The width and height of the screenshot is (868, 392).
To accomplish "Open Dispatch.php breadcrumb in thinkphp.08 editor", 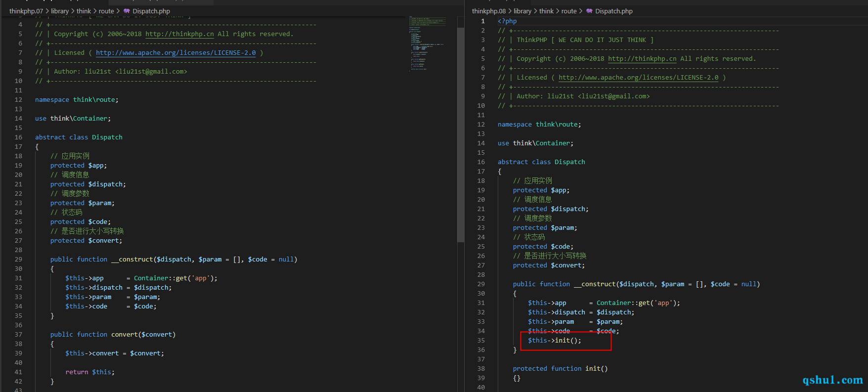I will (x=614, y=11).
